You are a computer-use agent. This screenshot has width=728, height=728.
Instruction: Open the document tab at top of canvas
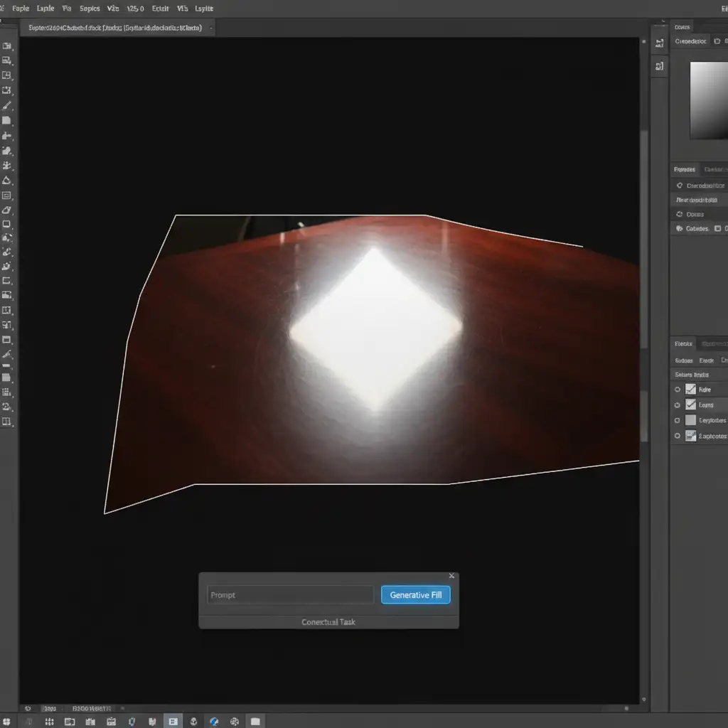coord(114,28)
